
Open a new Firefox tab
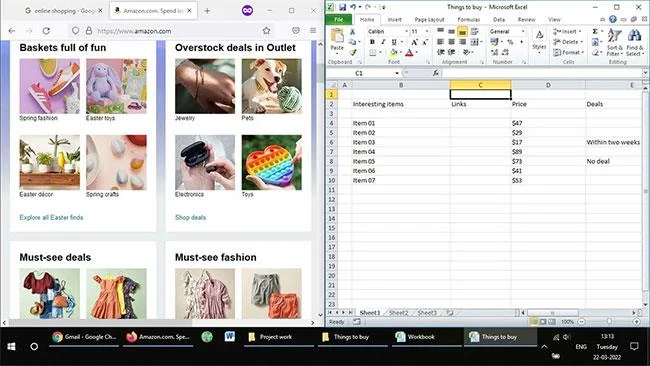(207, 11)
